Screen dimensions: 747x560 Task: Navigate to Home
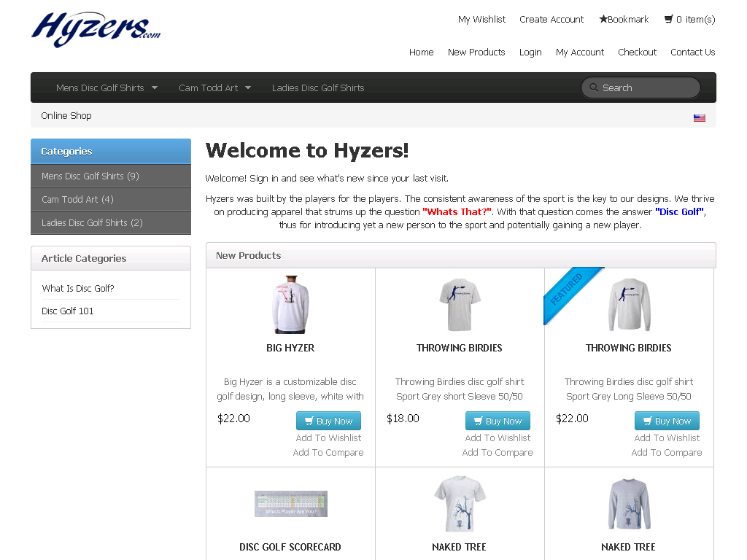click(x=421, y=52)
